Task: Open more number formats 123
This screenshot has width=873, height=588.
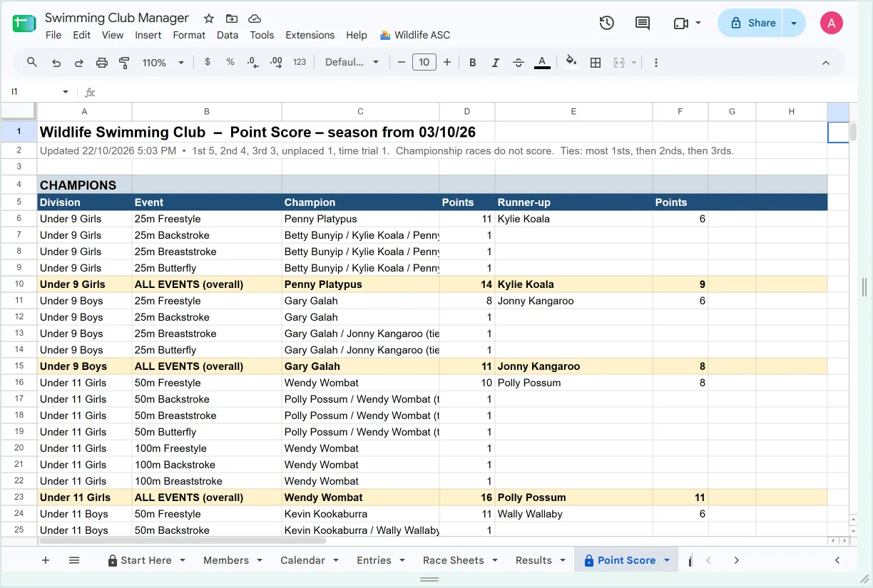Action: 300,63
